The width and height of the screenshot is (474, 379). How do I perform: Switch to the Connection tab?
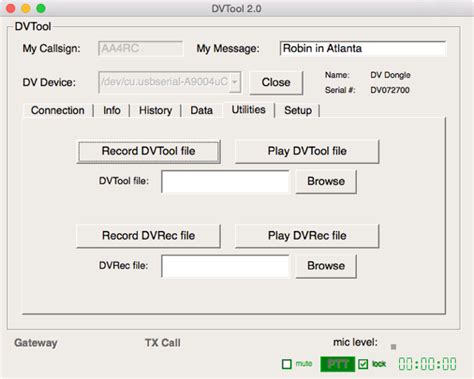click(x=57, y=110)
